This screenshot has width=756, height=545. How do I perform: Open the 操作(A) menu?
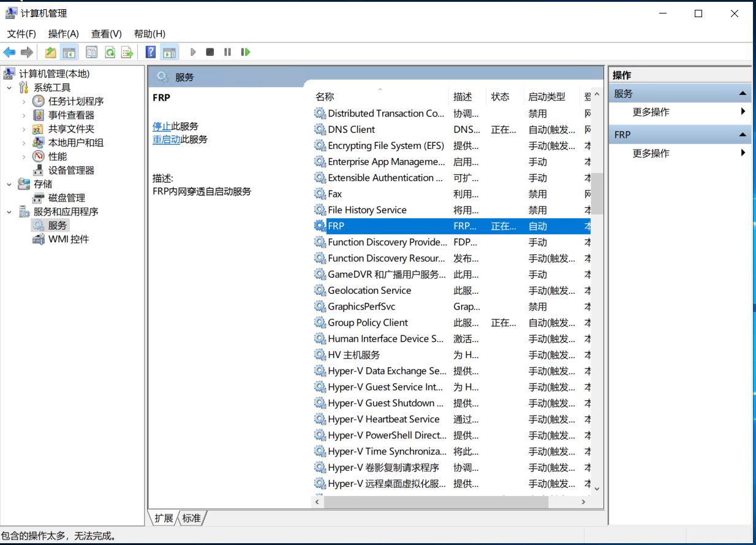tap(64, 34)
